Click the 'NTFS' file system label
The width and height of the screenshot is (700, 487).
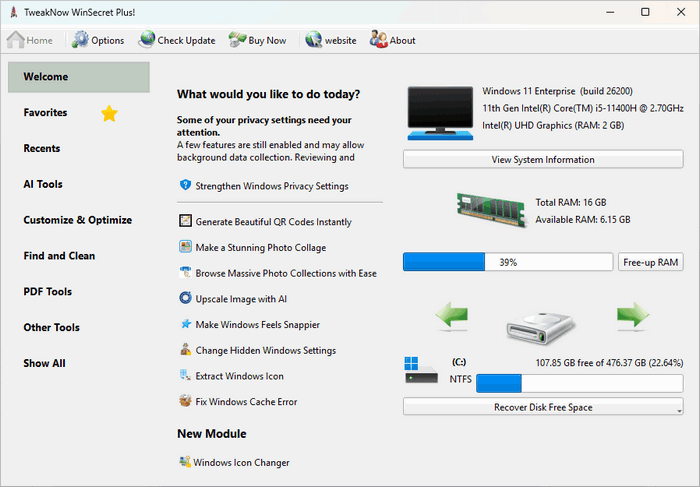460,379
